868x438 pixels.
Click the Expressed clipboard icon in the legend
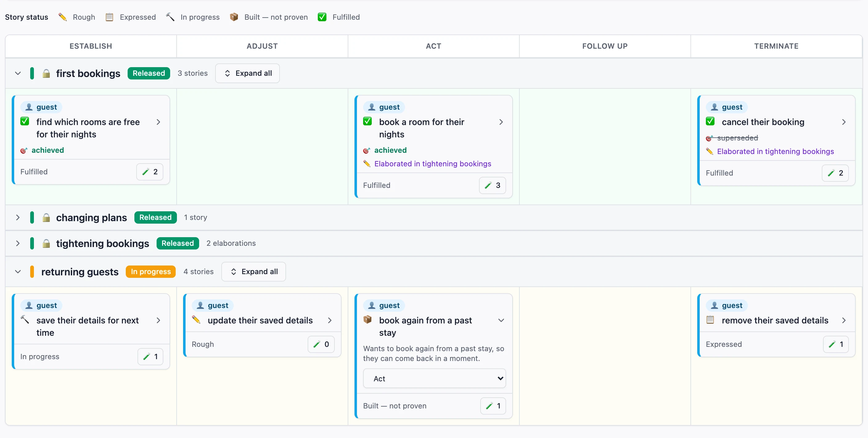109,17
